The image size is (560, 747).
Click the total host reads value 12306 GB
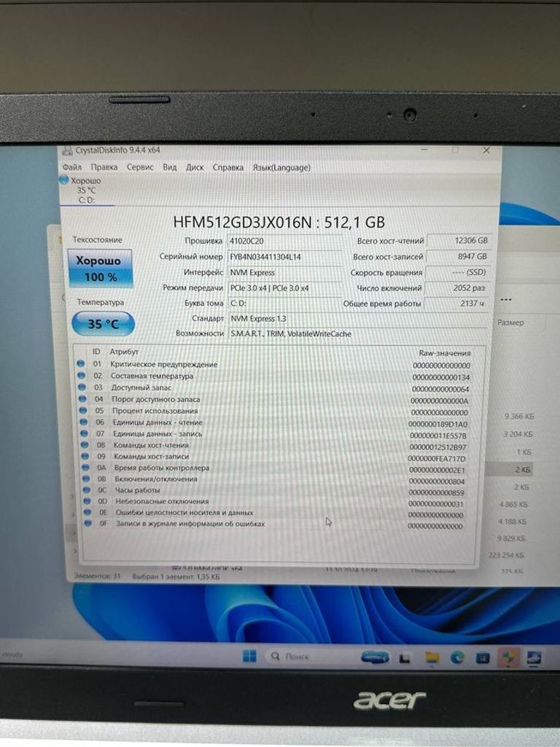point(458,241)
